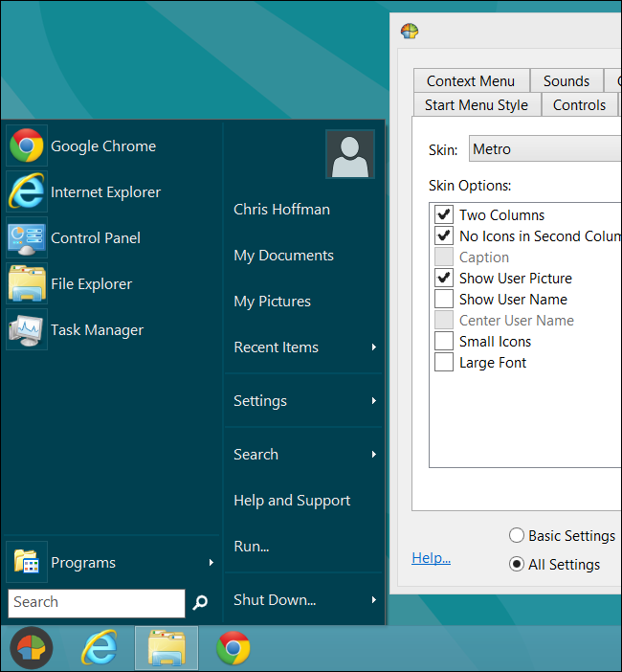The width and height of the screenshot is (622, 672).
Task: Open Google Chrome icon in start menu
Action: [x=27, y=146]
